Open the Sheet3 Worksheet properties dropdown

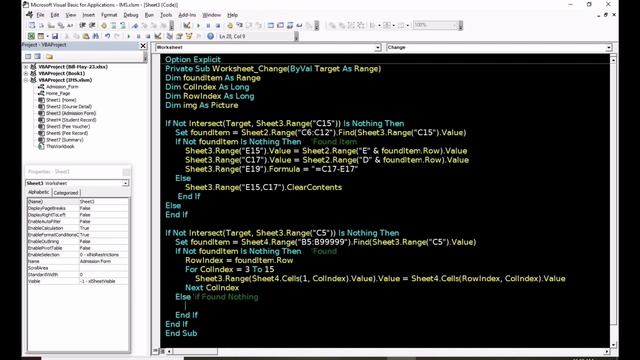coord(125,183)
